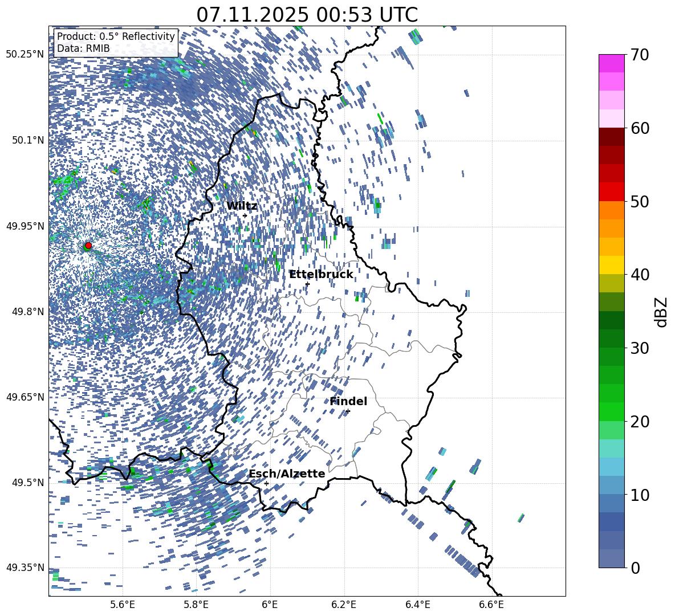Click the cyan colorbar segment near 15
This screenshot has height=616, width=675.
[611, 448]
